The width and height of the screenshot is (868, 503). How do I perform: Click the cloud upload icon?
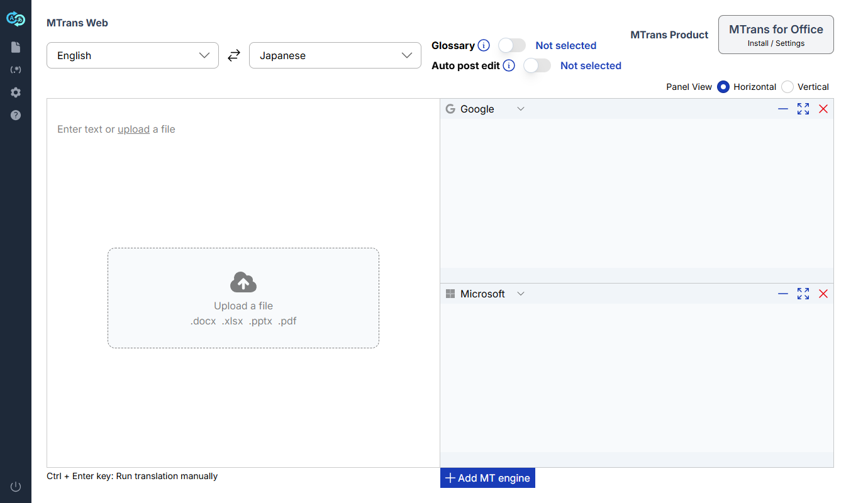(x=243, y=282)
